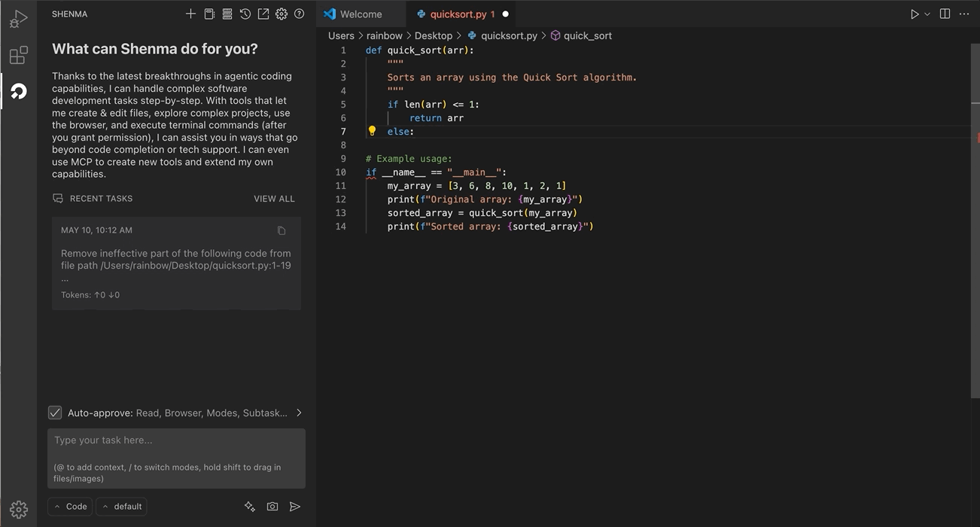Viewport: 980px width, 527px height.
Task: Click rainbow in the breadcrumb
Action: (385, 35)
